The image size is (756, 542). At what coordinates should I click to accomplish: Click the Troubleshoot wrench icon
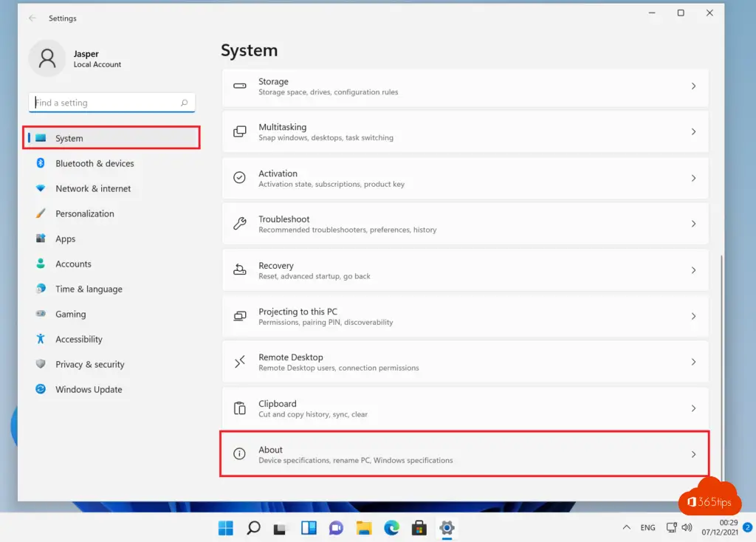coord(239,224)
